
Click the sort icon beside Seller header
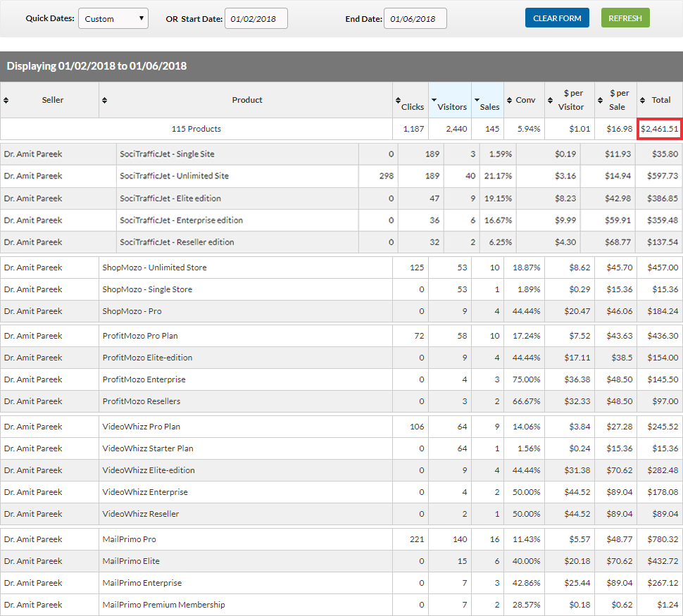[x=6, y=100]
